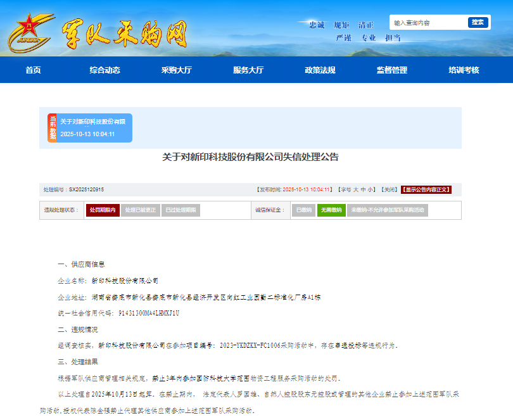513x420 pixels.
Task: Navigate to 培训考核 section
Action: [x=464, y=70]
